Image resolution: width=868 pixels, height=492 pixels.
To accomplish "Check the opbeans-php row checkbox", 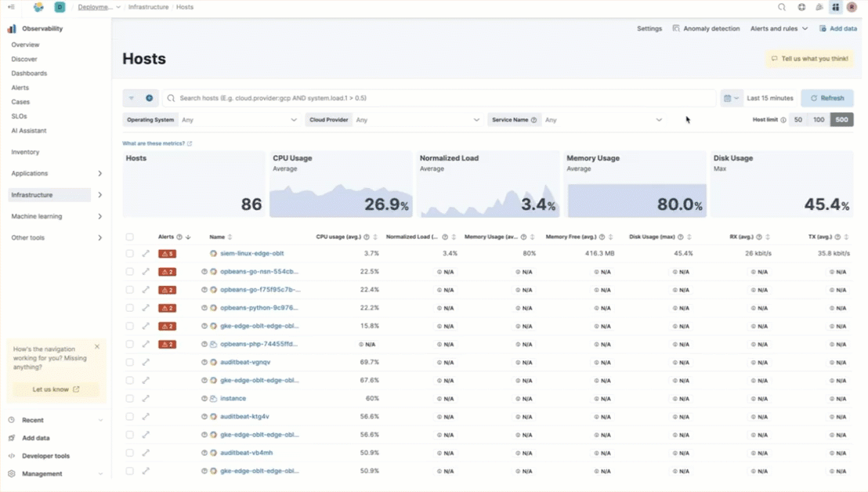I will click(129, 344).
